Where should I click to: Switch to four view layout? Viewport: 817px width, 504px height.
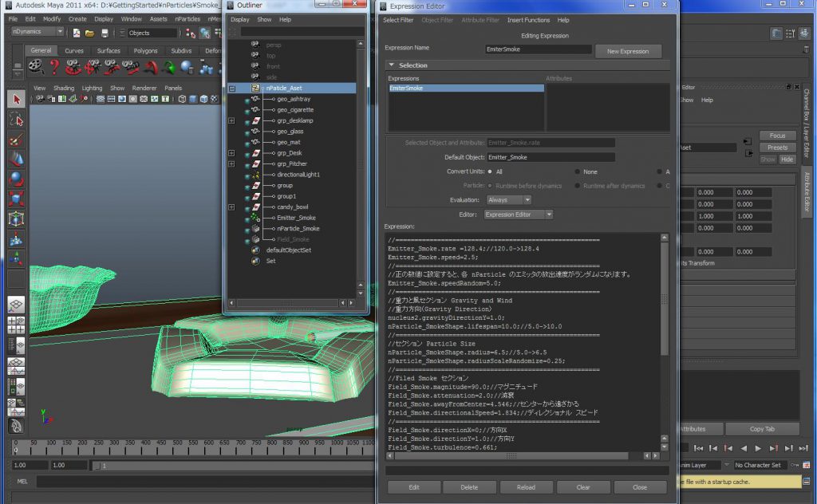coord(16,325)
